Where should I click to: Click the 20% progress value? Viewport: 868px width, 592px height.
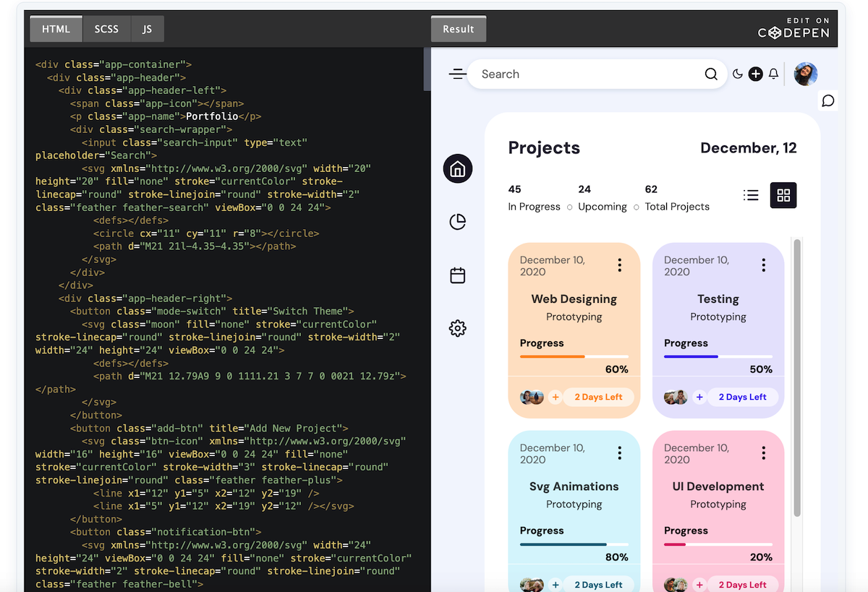(761, 557)
